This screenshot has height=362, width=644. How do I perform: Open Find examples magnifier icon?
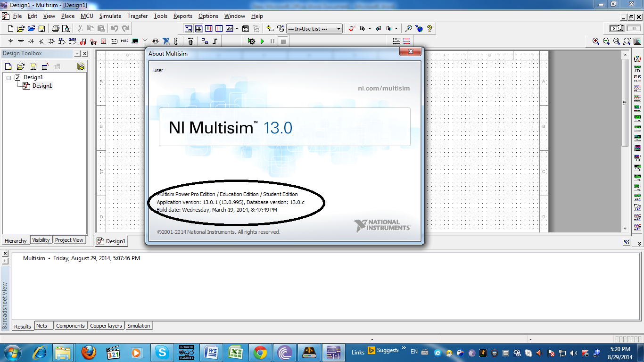pyautogui.click(x=409, y=29)
